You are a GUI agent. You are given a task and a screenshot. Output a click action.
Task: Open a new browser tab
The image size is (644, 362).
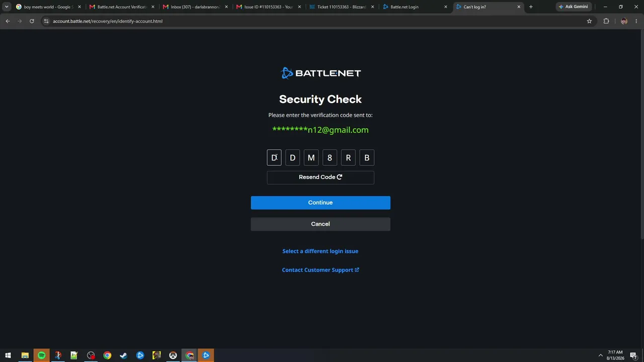(531, 7)
